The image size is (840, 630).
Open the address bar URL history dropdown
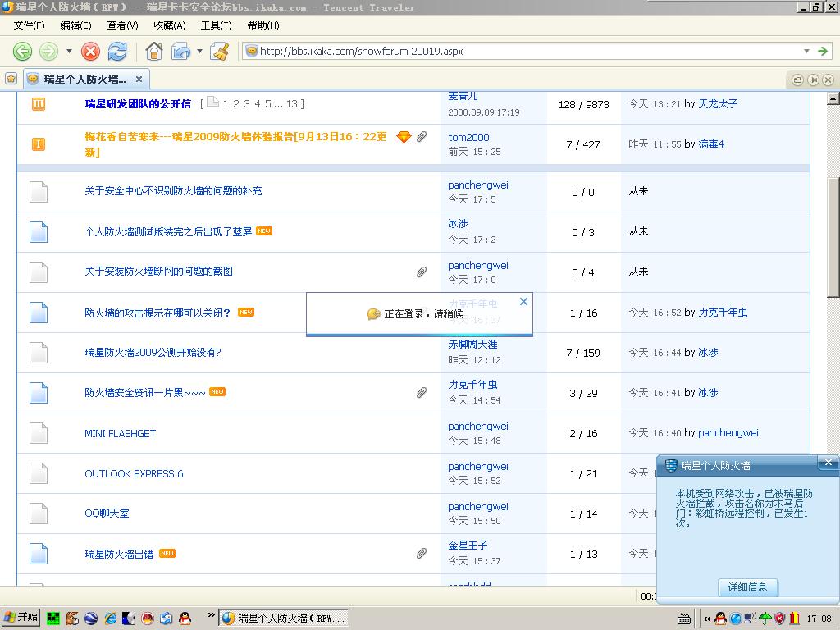pyautogui.click(x=806, y=51)
